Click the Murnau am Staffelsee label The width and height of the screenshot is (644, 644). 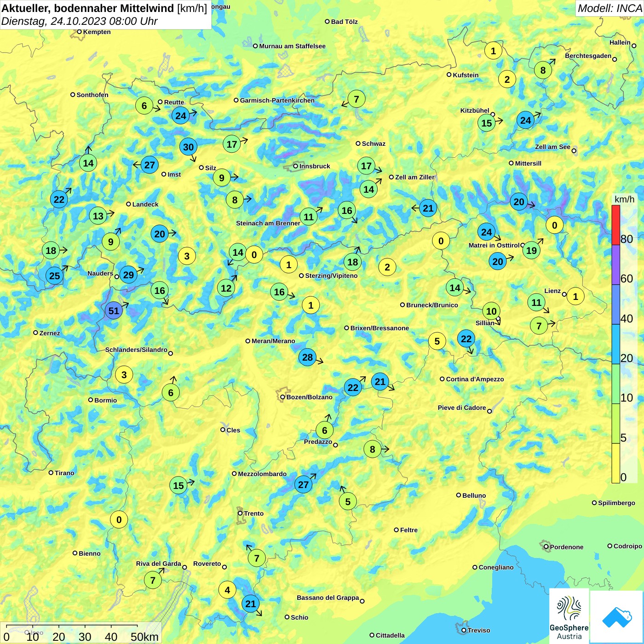293,46
